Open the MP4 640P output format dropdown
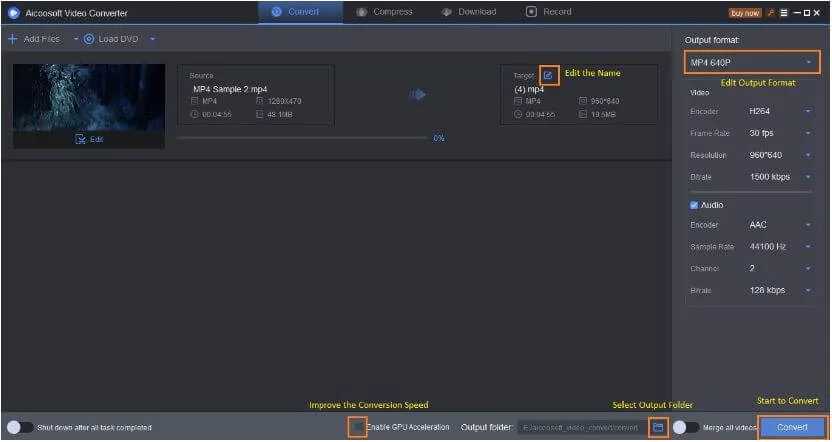The image size is (832, 442). (x=752, y=62)
